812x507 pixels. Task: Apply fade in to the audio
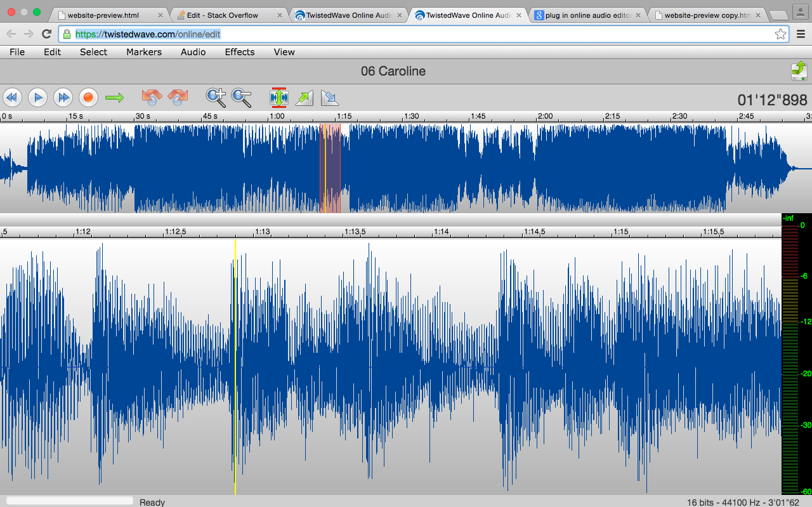[x=304, y=98]
